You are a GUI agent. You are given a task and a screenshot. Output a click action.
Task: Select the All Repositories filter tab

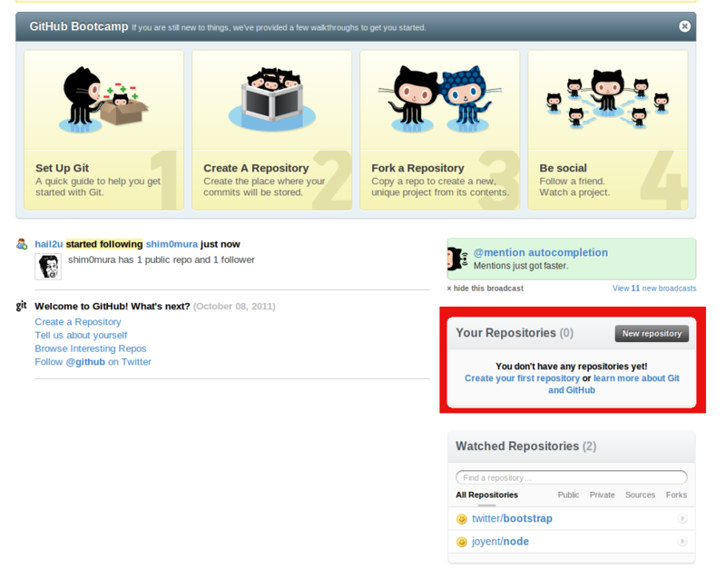coord(486,495)
